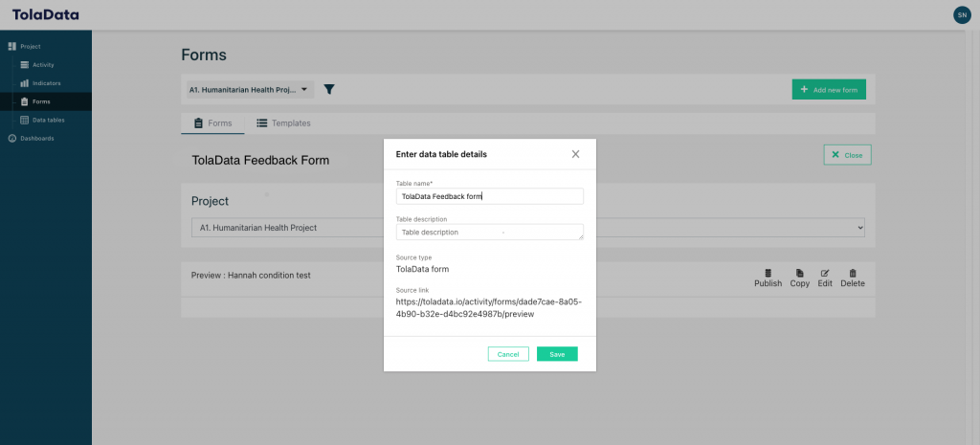Close the data table details dialog
980x445 pixels.
pos(575,154)
